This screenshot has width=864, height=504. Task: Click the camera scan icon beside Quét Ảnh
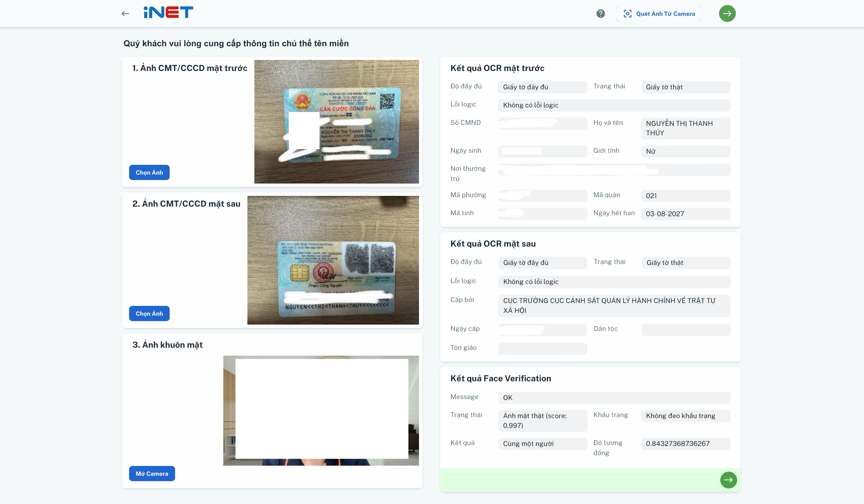click(x=627, y=14)
